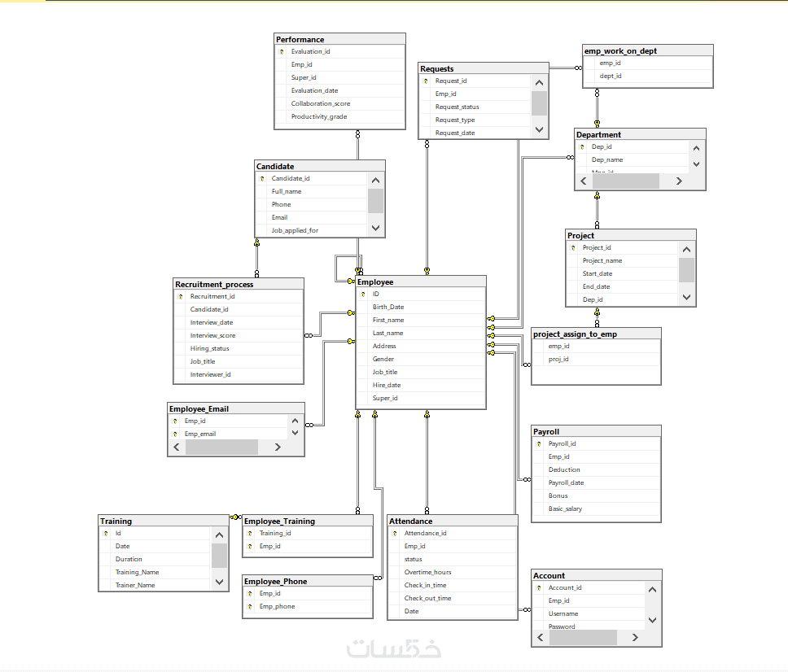
Task: Click the primary key icon beside Evaluation_id
Action: pyautogui.click(x=282, y=52)
